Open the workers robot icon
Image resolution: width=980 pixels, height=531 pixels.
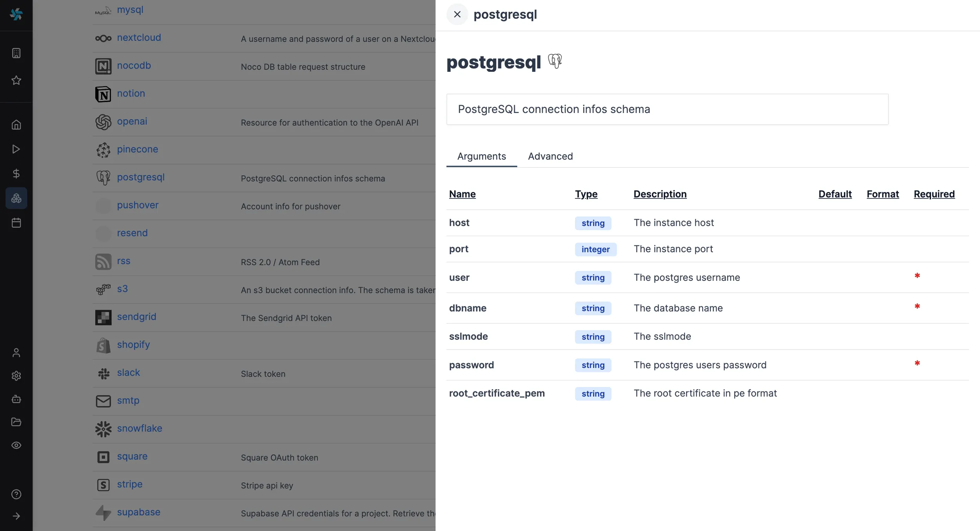pos(16,399)
